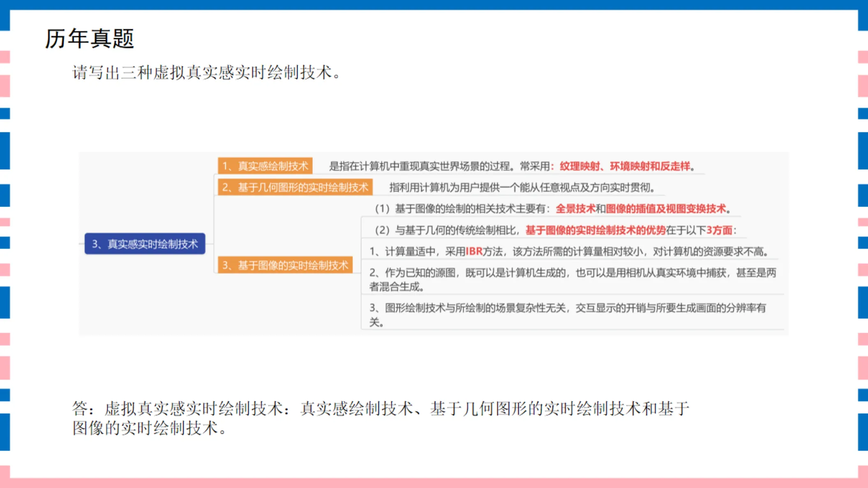Select the orange node 2、基于几何图形的实时绘制技术
868x488 pixels.
click(295, 187)
